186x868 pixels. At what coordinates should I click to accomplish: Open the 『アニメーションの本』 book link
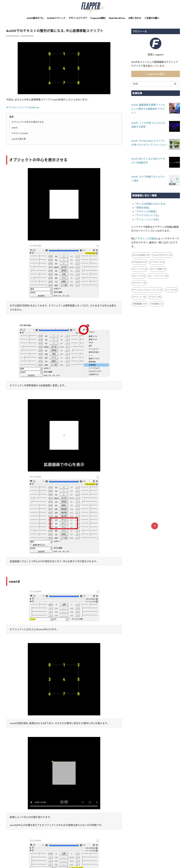pos(147,219)
